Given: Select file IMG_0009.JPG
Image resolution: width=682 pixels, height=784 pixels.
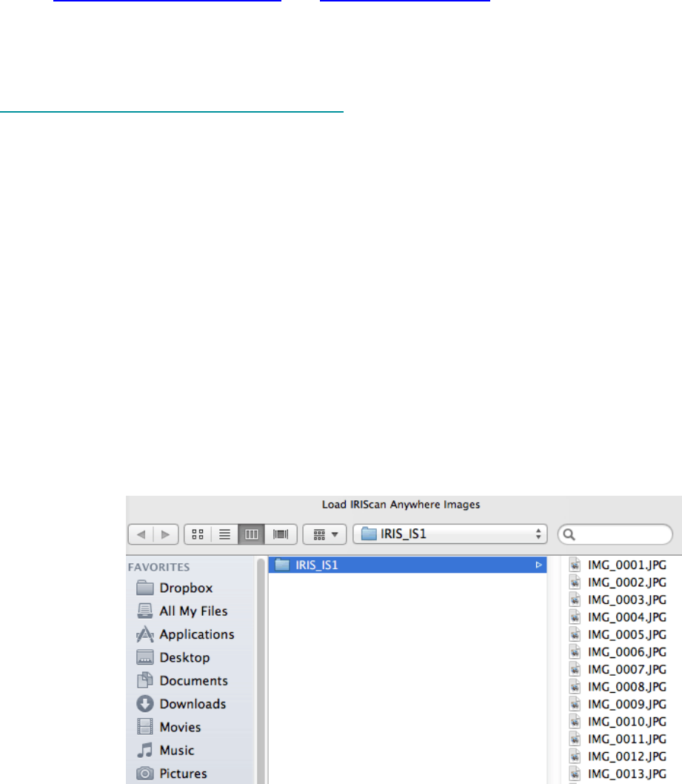Looking at the screenshot, I should (618, 704).
